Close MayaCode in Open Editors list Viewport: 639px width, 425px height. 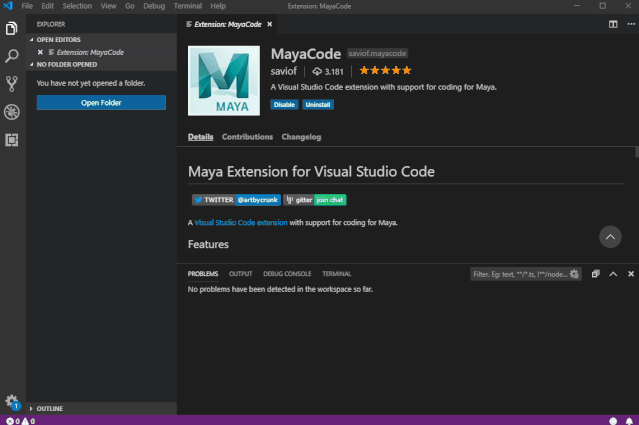click(40, 52)
